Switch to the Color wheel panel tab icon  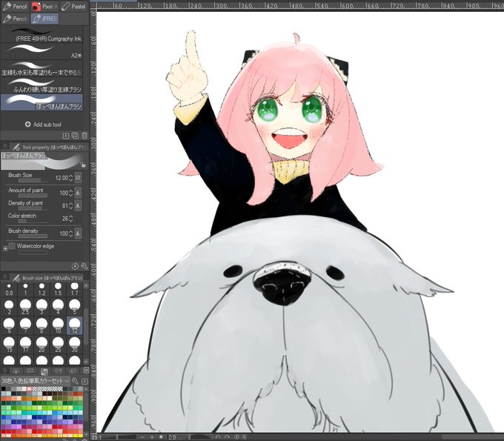pyautogui.click(x=16, y=371)
